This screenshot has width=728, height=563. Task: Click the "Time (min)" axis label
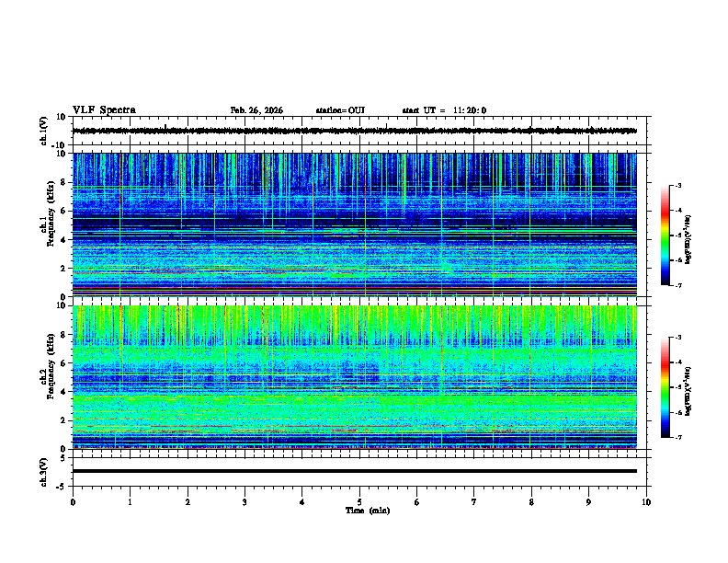coord(368,511)
